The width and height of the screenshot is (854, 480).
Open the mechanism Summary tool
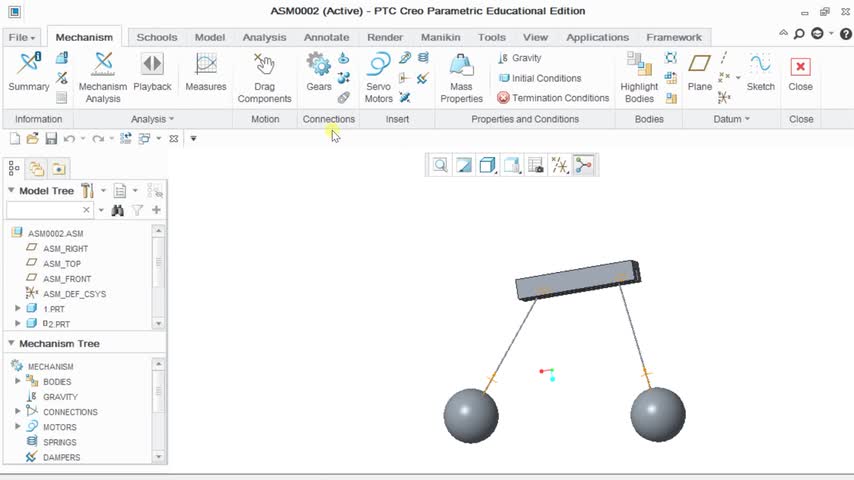(x=28, y=71)
